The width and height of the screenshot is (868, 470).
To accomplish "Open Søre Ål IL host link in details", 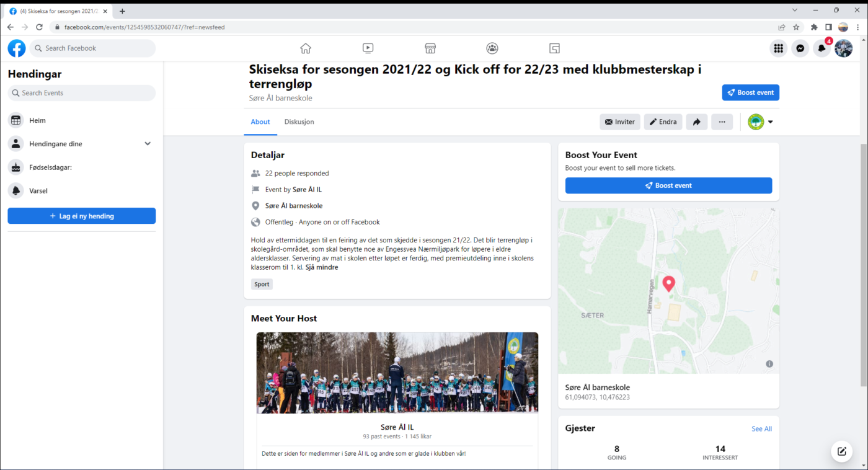I will (x=307, y=190).
